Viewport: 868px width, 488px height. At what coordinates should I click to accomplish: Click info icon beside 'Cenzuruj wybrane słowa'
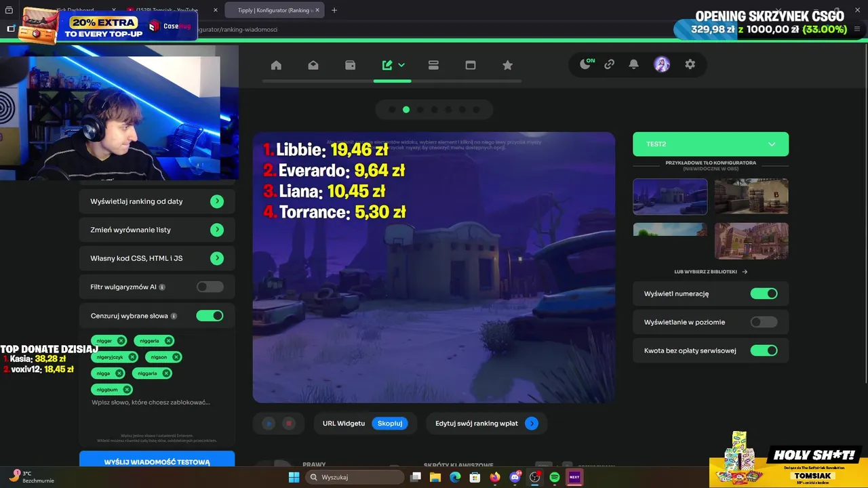(174, 316)
